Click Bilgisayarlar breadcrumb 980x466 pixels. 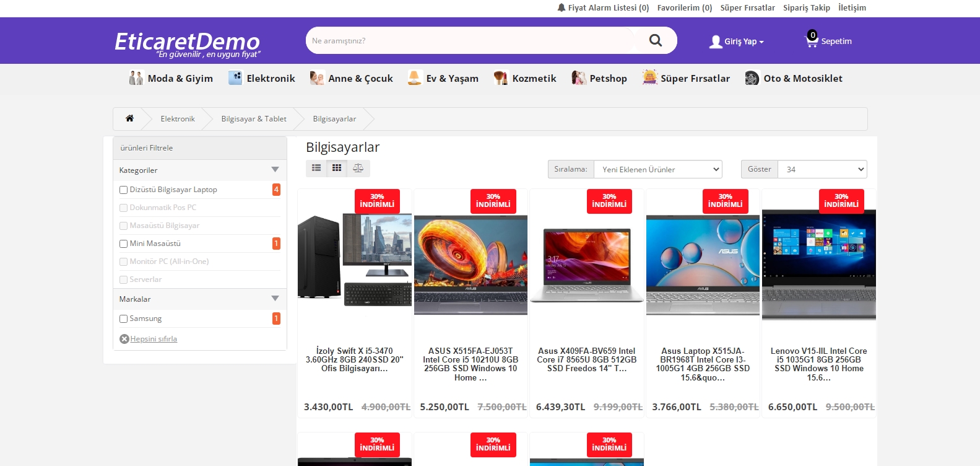334,118
